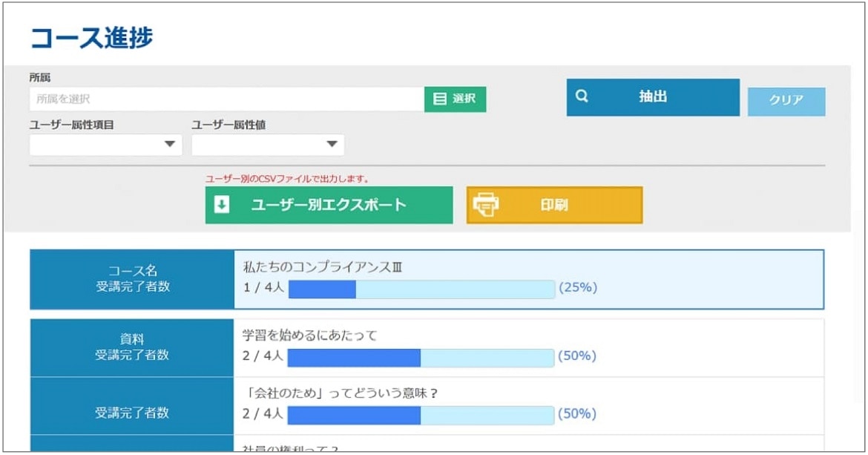Viewport: 868px width, 455px height.
Task: Click the printer icon on the 印刷 button
Action: (487, 205)
